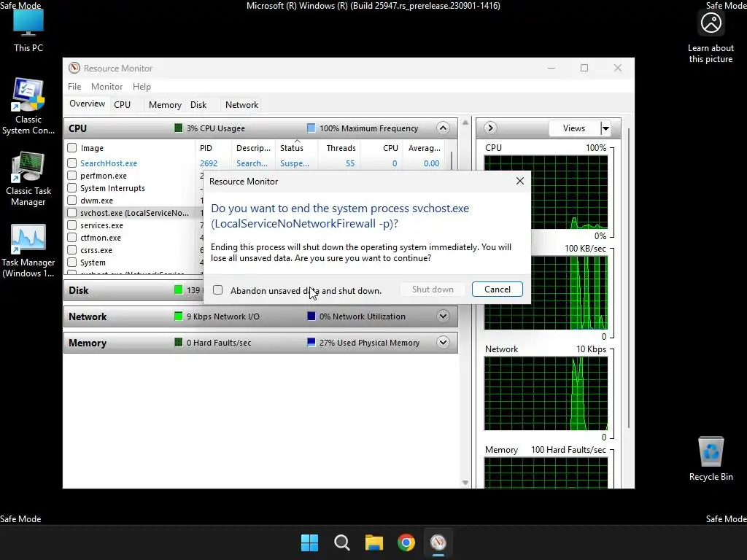Switch to the Disk tab
747x560 pixels.
[198, 105]
